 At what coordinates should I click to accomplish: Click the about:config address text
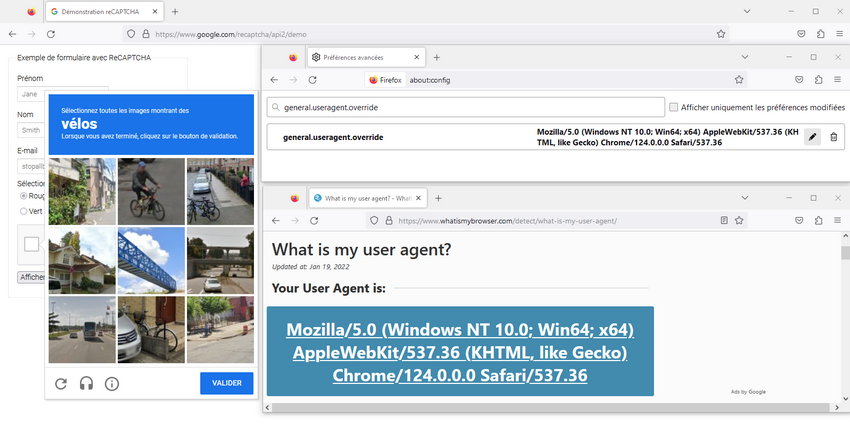pyautogui.click(x=429, y=80)
